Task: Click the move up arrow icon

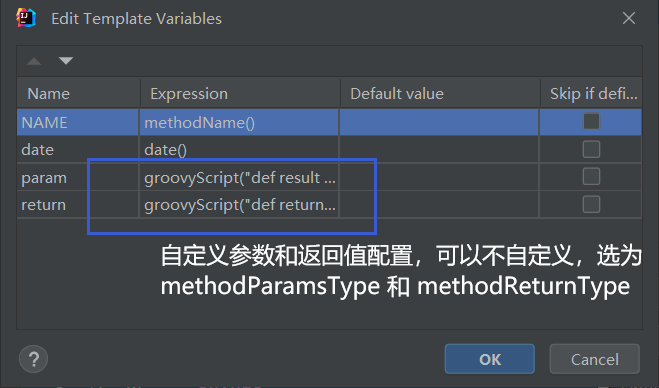Action: (34, 61)
